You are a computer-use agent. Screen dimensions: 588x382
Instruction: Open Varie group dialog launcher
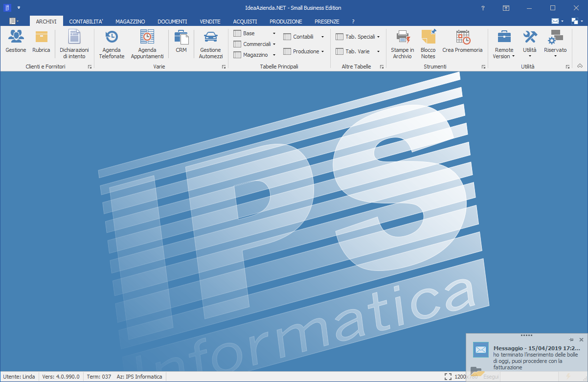[x=224, y=67]
